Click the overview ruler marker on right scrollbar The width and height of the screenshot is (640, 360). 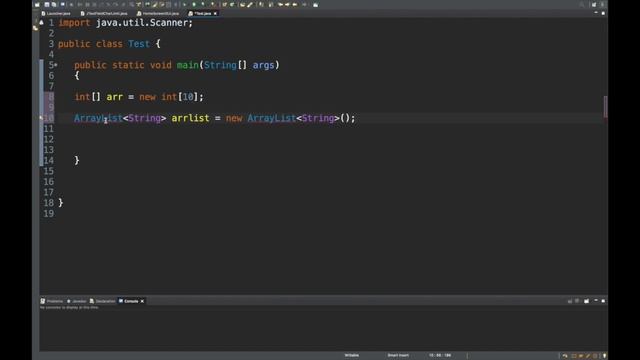point(605,107)
